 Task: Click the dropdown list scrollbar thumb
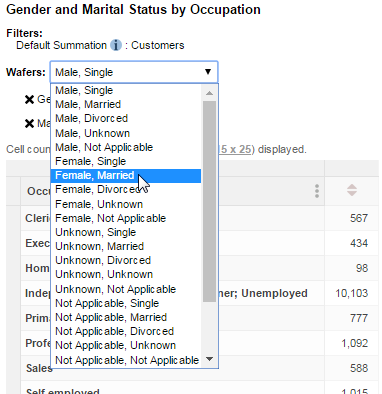pos(209,201)
